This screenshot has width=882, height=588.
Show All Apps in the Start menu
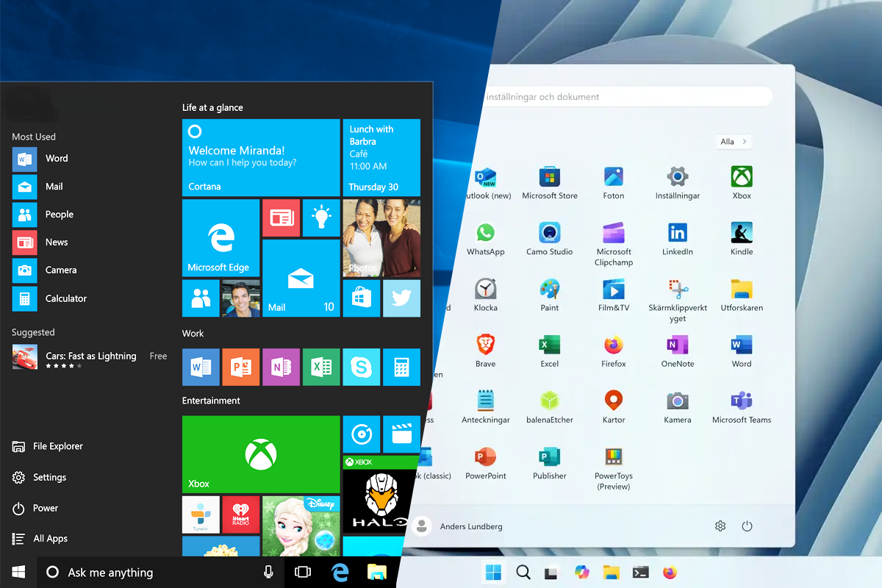49,538
